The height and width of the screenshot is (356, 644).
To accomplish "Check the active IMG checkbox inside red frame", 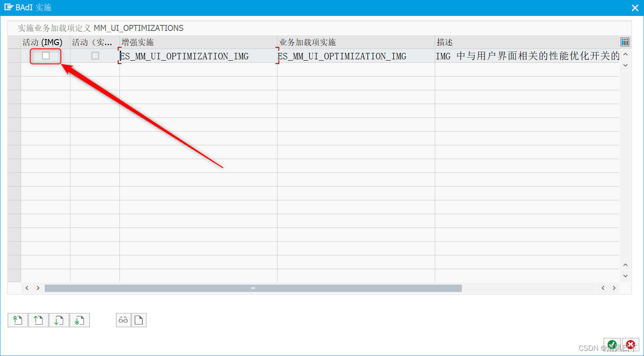I will [x=45, y=56].
